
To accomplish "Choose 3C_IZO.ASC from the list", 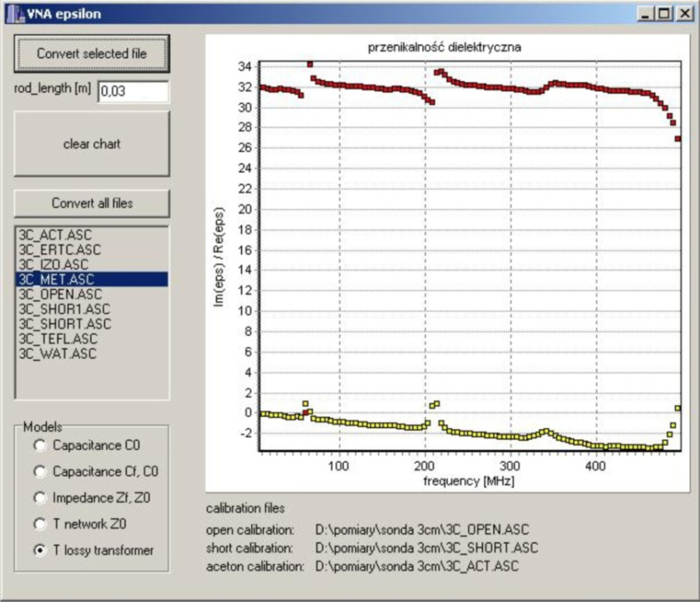I will click(54, 265).
